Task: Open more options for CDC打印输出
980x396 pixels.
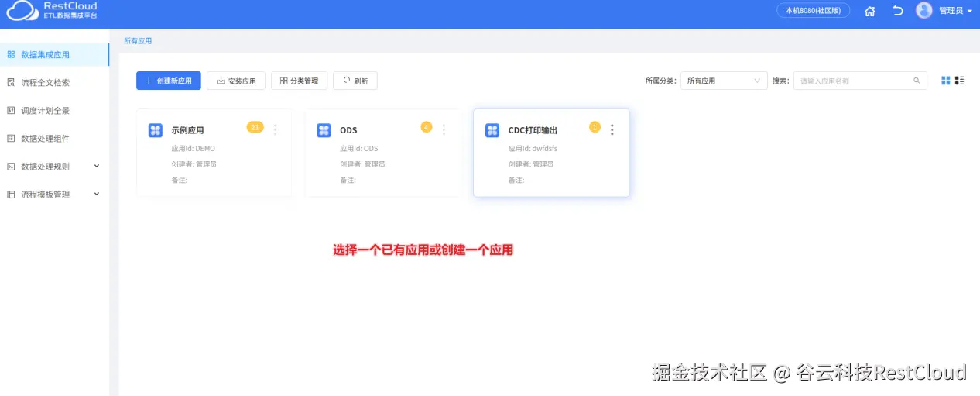Action: (x=612, y=130)
